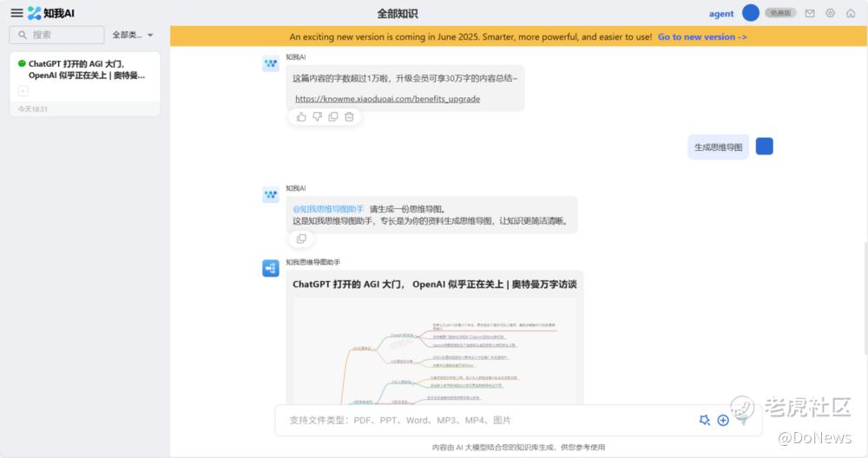Focus the 支持文件类型 message input box
This screenshot has width=868, height=458.
click(518, 421)
